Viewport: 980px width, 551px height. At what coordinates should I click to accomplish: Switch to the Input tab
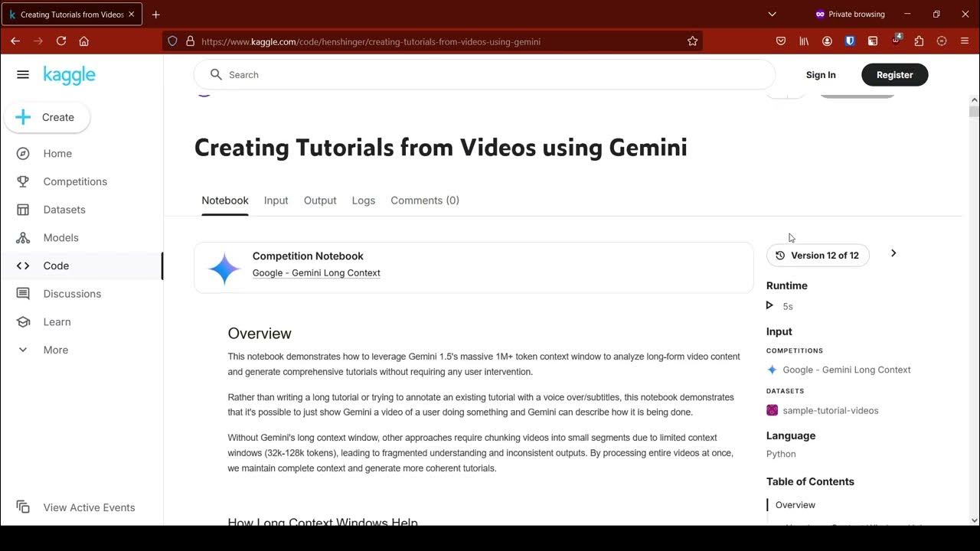point(276,201)
